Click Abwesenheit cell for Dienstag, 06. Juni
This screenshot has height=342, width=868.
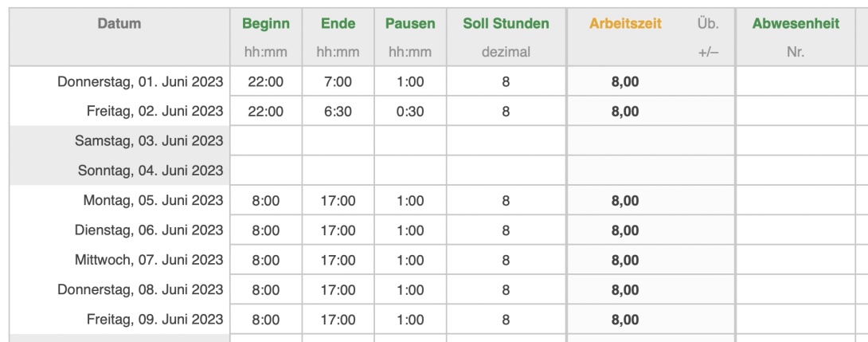(x=795, y=230)
